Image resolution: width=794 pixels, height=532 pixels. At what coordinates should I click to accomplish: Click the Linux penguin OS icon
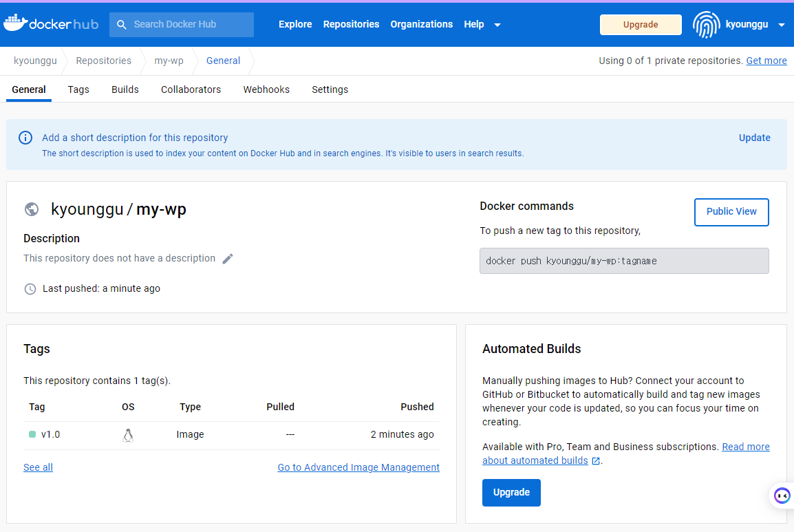point(128,435)
